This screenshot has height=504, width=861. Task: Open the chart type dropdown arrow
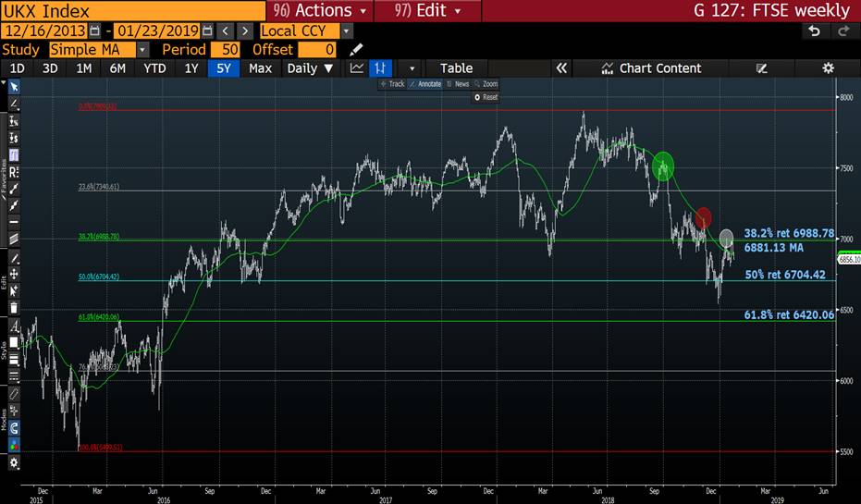412,68
